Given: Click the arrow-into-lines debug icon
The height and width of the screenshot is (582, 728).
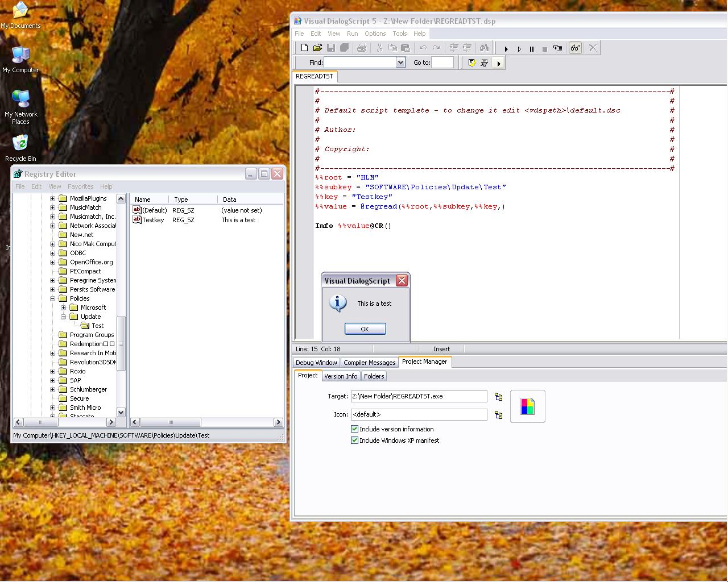Looking at the screenshot, I should coord(558,49).
